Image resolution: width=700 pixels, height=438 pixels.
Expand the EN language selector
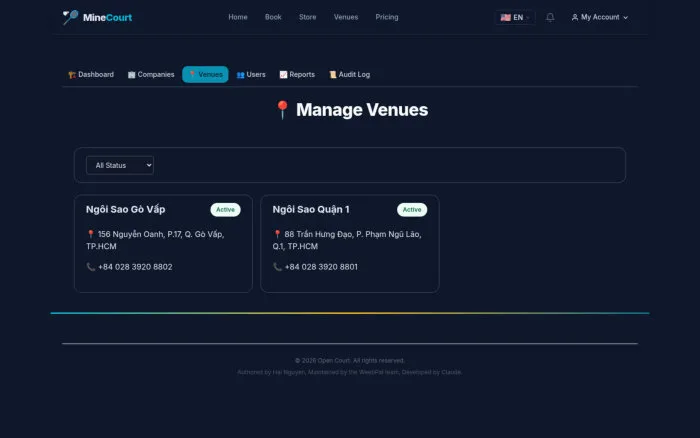pos(515,17)
